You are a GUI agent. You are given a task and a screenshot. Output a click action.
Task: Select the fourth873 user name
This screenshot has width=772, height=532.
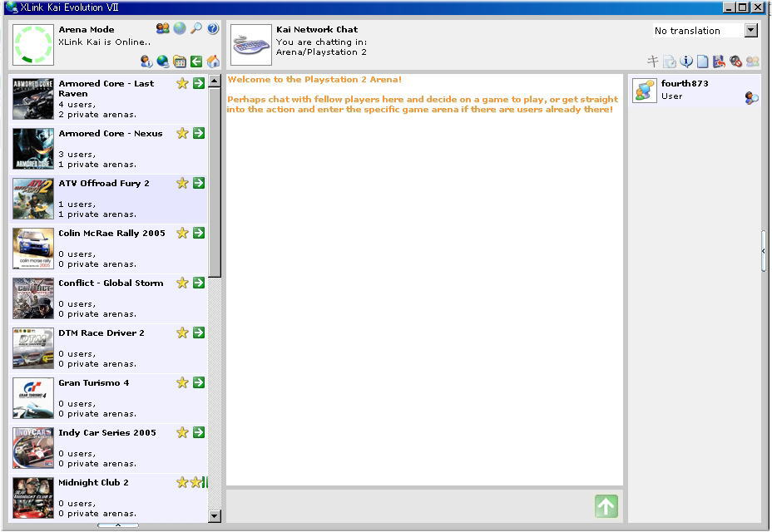[685, 83]
